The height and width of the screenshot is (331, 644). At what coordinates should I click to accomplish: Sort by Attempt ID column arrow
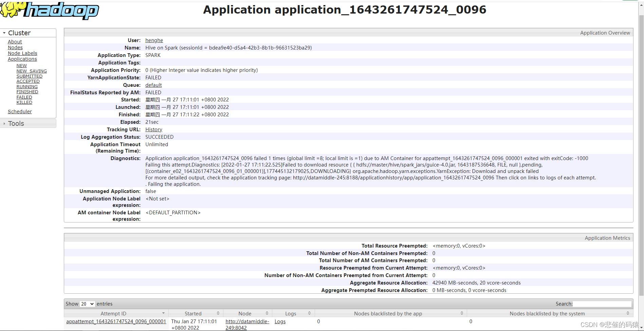click(163, 313)
